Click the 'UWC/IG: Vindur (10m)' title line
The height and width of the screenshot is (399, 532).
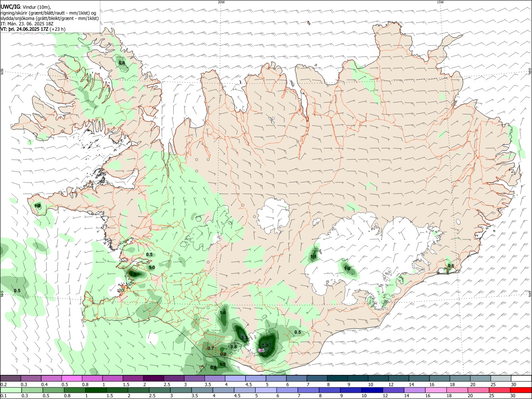click(26, 7)
